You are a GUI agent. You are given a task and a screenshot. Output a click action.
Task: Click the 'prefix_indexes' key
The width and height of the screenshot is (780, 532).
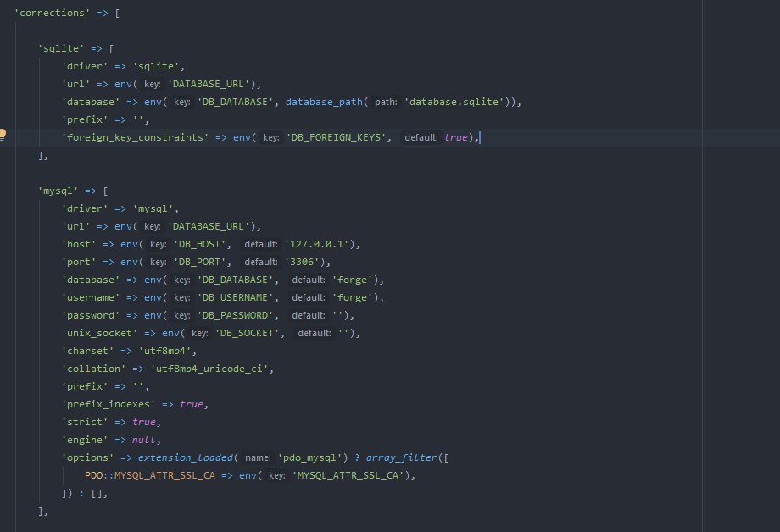tap(109, 404)
